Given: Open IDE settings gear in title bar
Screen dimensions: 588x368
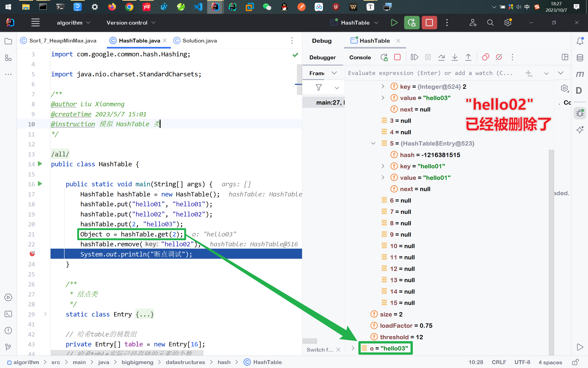Looking at the screenshot, I should (x=508, y=23).
